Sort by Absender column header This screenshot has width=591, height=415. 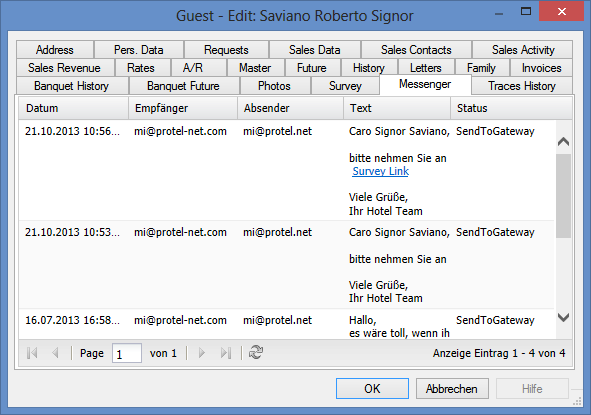pyautogui.click(x=290, y=108)
